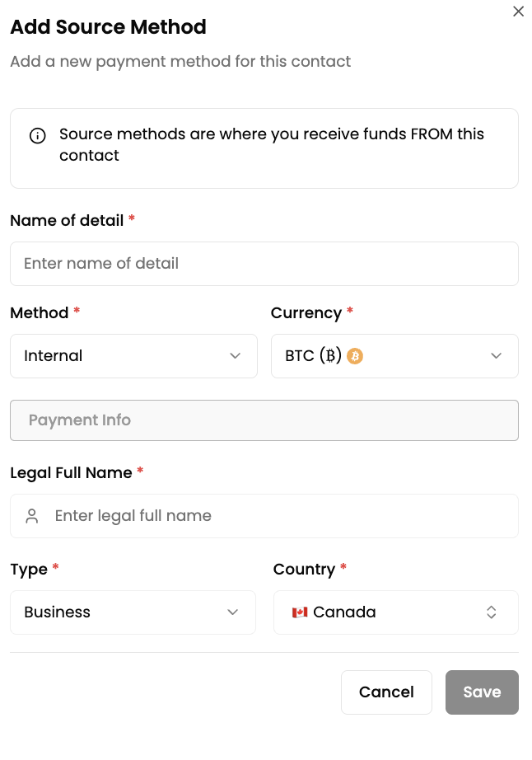
Task: Expand the Method dropdown chevron
Action: pos(235,356)
